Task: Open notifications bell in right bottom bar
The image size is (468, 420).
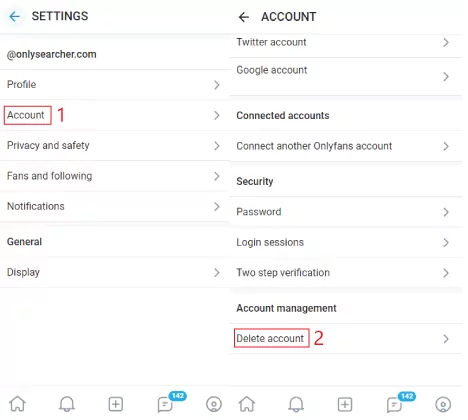Action: 296,404
